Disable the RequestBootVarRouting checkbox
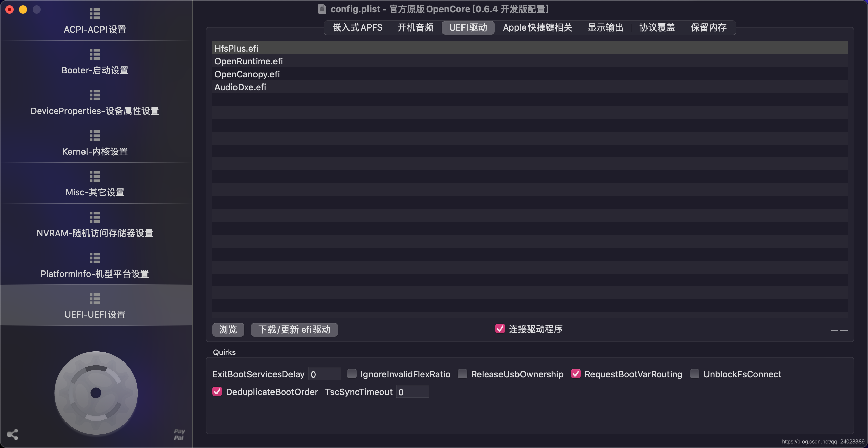The width and height of the screenshot is (868, 448). tap(576, 374)
